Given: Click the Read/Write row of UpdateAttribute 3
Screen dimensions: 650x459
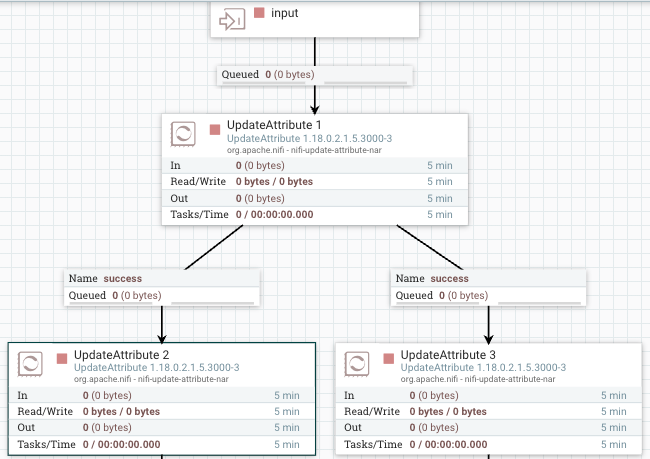Looking at the screenshot, I should point(488,411).
